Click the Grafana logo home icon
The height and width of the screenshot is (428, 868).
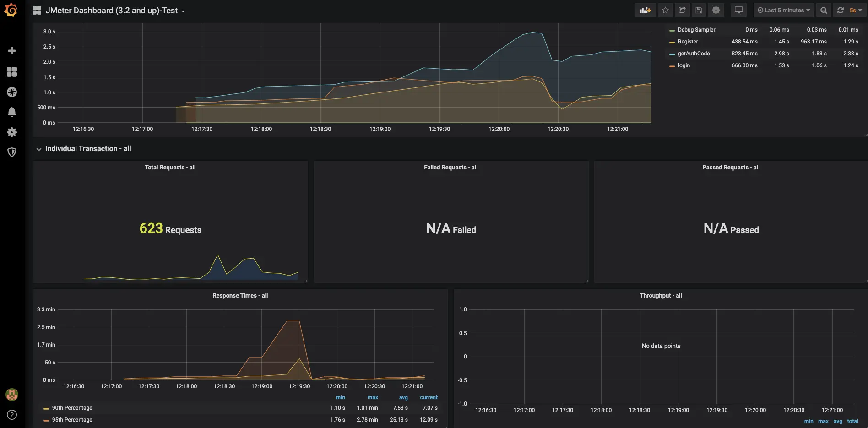coord(11,10)
